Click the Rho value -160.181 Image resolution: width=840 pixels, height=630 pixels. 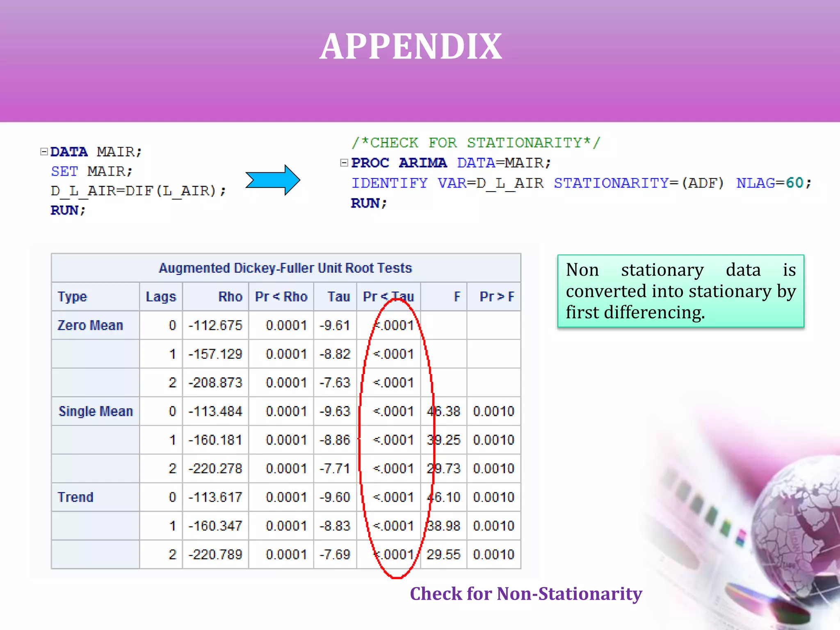pos(215,440)
